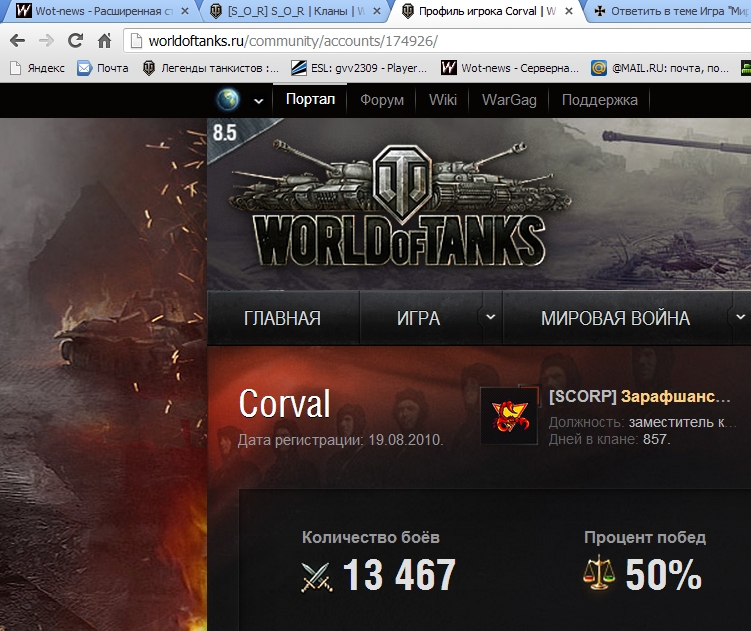Open Wiki in the top navigation
This screenshot has width=751, height=631.
443,100
